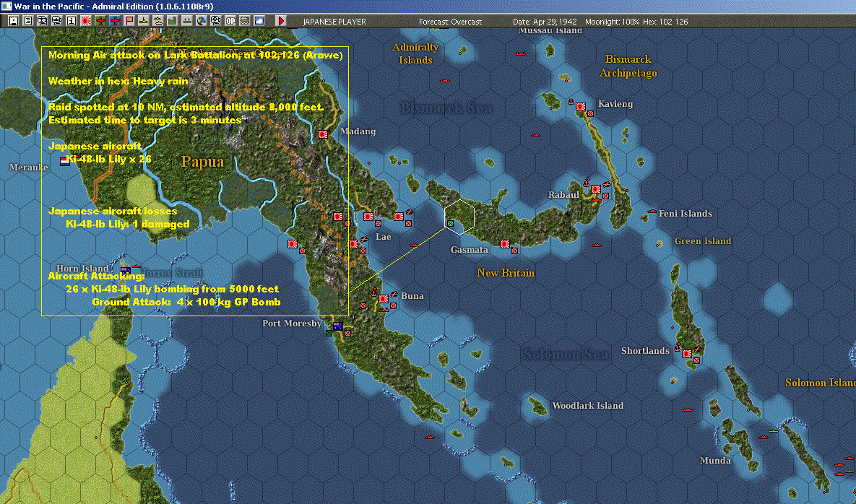The image size is (856, 504).
Task: Open the green industry chart icon
Action: coord(173,21)
